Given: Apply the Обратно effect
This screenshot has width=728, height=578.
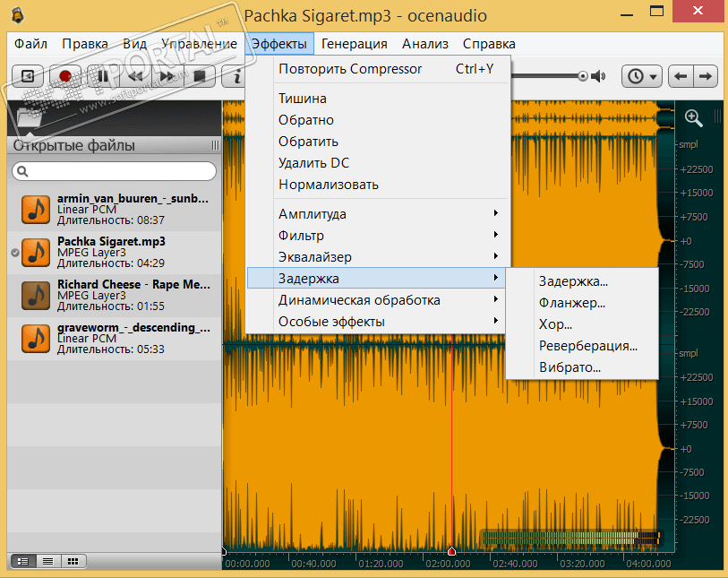Looking at the screenshot, I should tap(378, 120).
